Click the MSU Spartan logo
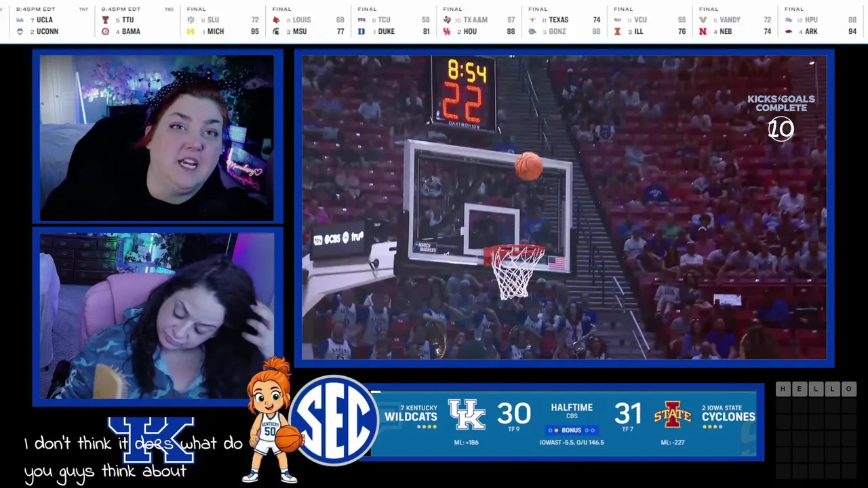This screenshot has width=868, height=488. click(x=276, y=32)
